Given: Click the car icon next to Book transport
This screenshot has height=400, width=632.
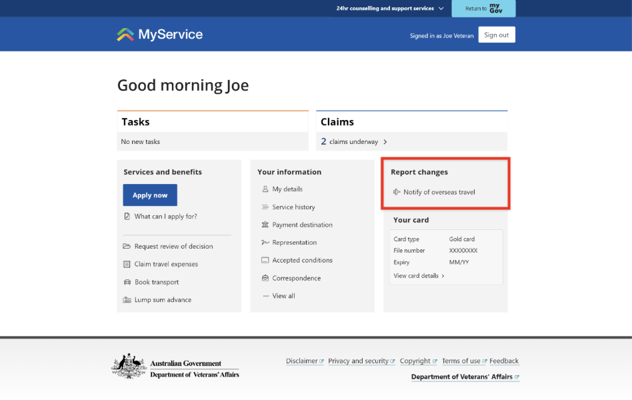Looking at the screenshot, I should click(x=127, y=282).
